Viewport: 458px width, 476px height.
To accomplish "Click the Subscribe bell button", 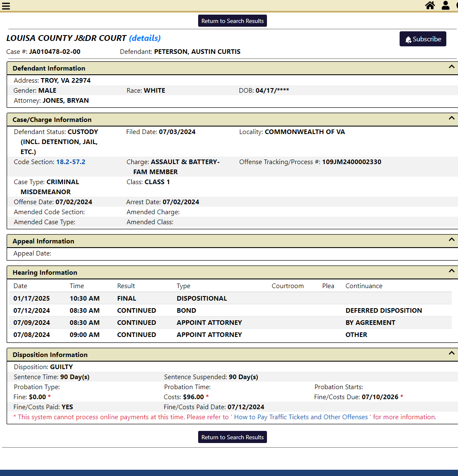I will tap(423, 39).
